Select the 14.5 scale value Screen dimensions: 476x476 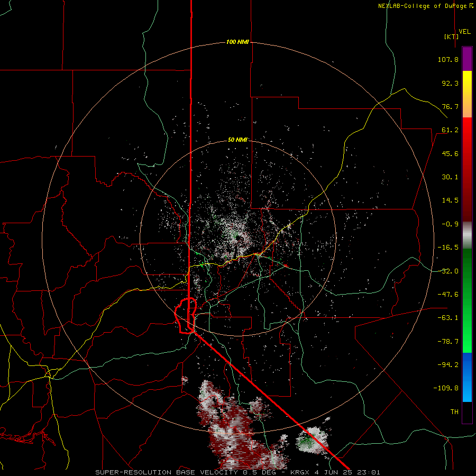pyautogui.click(x=450, y=200)
